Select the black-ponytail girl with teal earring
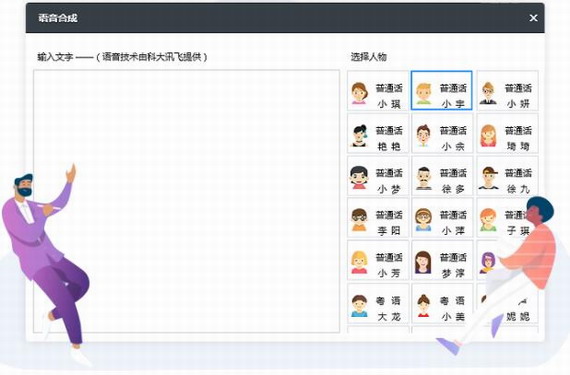 pyautogui.click(x=378, y=133)
